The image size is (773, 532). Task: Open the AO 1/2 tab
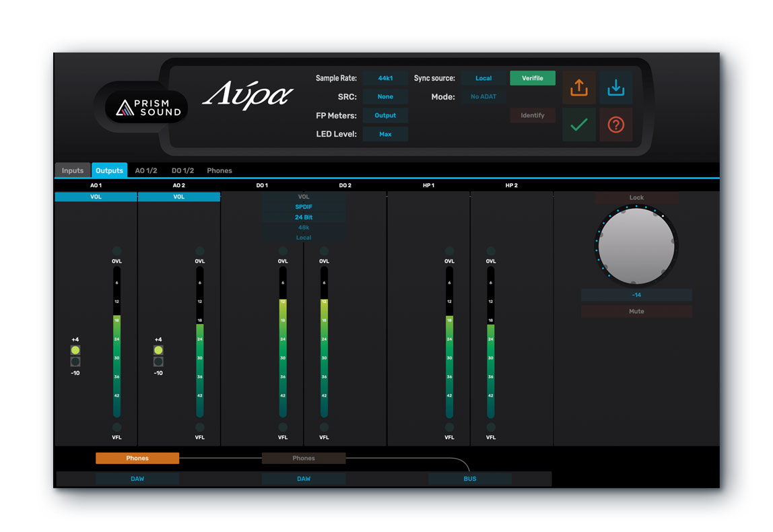pos(146,170)
